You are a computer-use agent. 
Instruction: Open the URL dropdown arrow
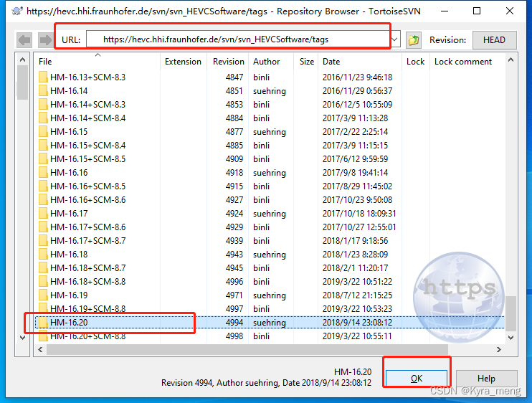tap(394, 39)
